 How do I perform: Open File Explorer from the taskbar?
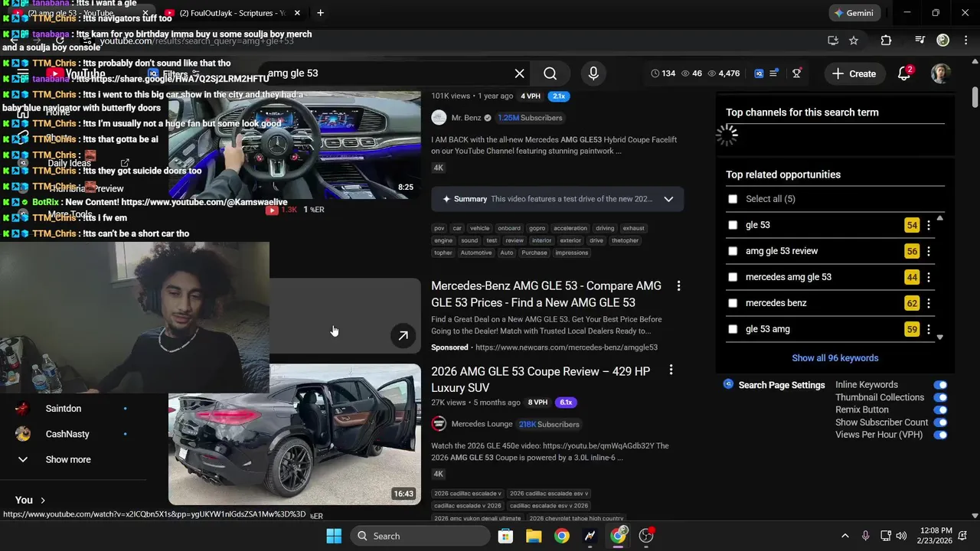(x=534, y=536)
